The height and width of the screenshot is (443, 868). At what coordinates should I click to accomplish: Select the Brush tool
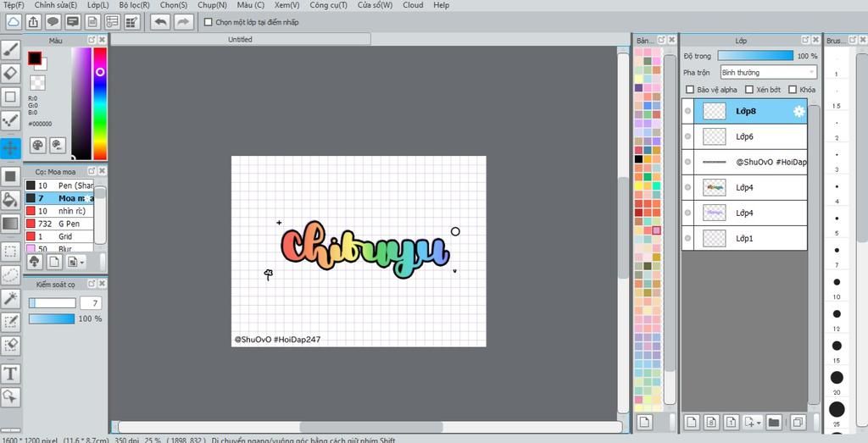(10, 50)
